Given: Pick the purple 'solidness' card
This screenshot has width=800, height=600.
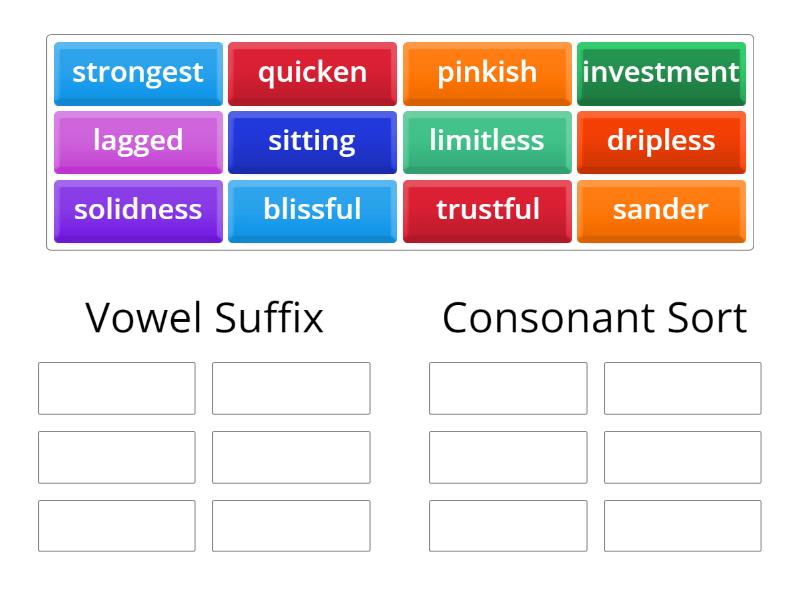Looking at the screenshot, I should click(x=137, y=210).
